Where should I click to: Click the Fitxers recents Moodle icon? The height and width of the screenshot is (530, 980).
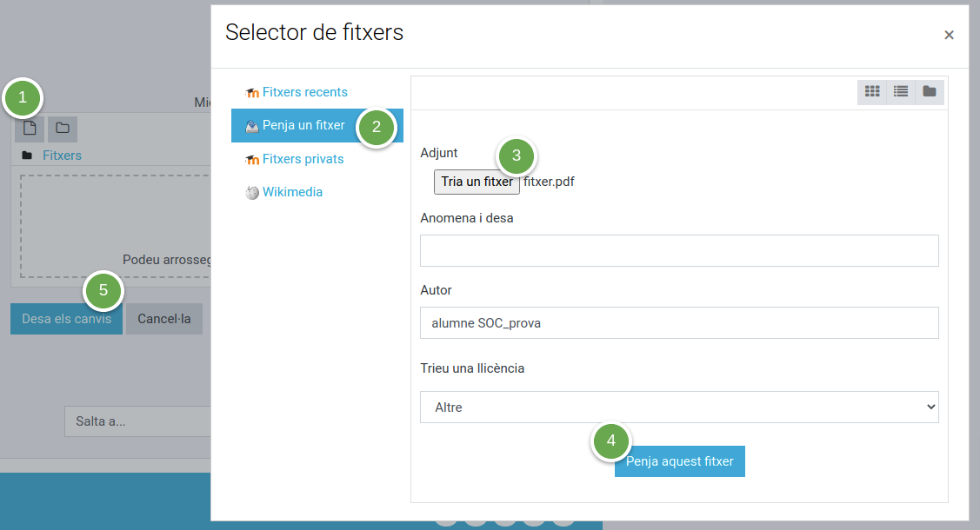click(252, 92)
